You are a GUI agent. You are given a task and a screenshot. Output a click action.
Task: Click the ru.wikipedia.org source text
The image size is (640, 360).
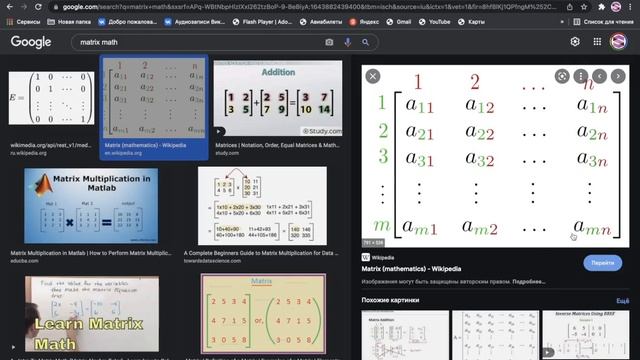29,153
